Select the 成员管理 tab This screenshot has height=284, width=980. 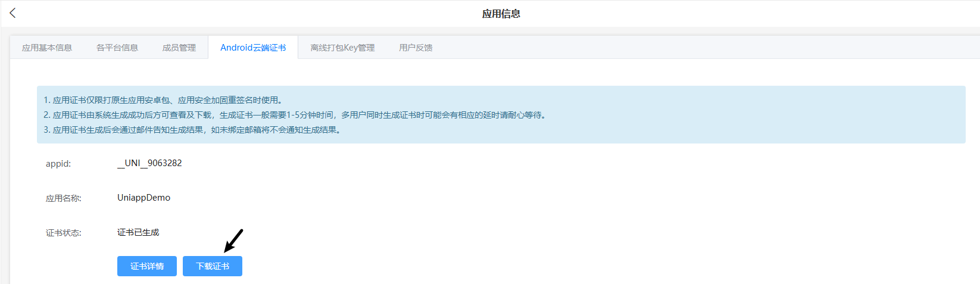pos(179,48)
